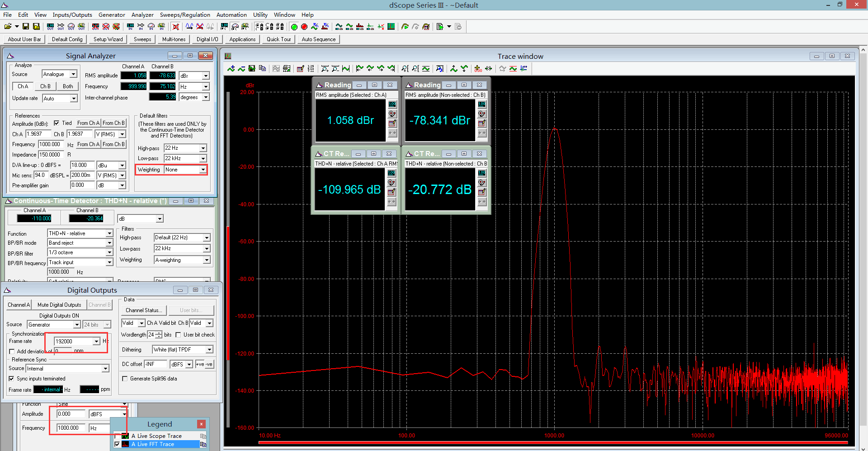Click the Setup Wizard button
The width and height of the screenshot is (868, 451).
108,39
